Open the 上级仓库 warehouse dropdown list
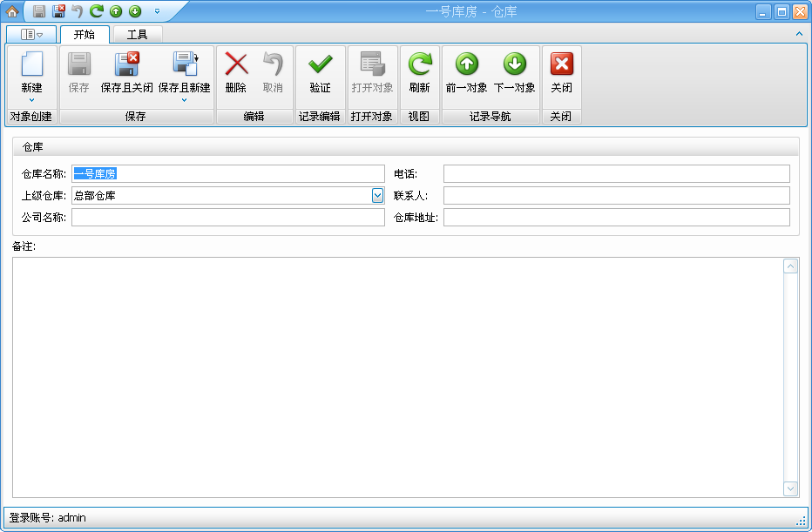 coord(377,195)
